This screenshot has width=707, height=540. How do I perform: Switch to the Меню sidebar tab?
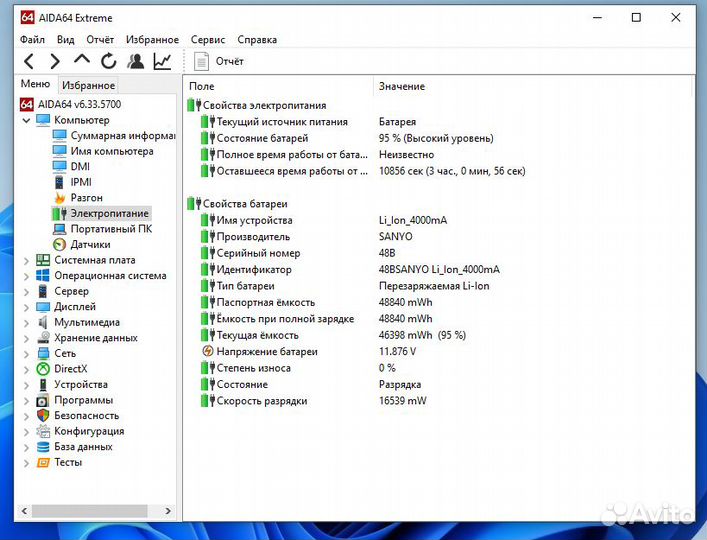(35, 84)
